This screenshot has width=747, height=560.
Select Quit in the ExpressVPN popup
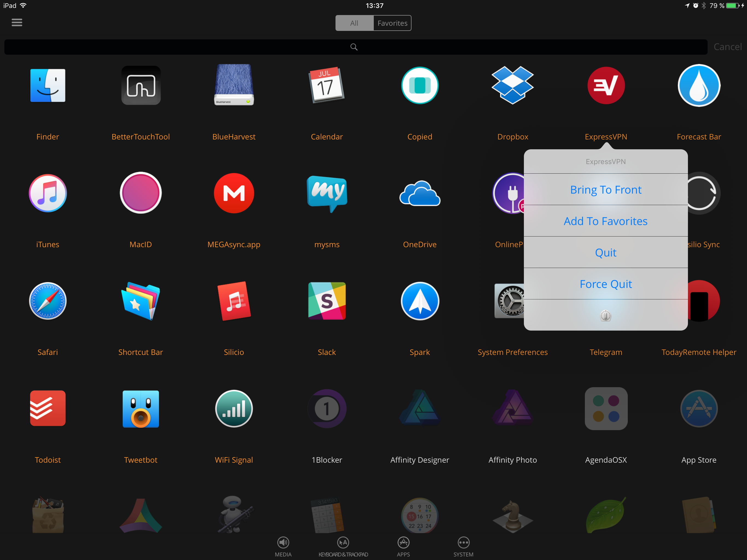(x=606, y=252)
